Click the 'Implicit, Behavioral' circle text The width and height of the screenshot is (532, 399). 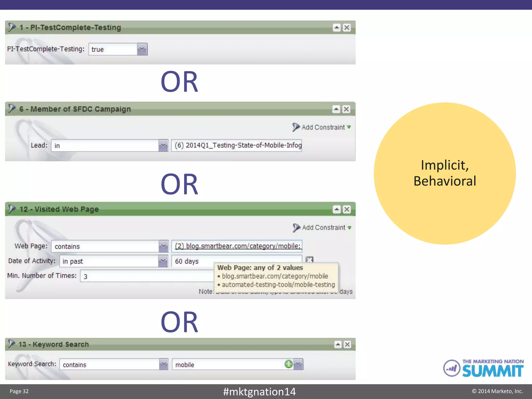(445, 173)
